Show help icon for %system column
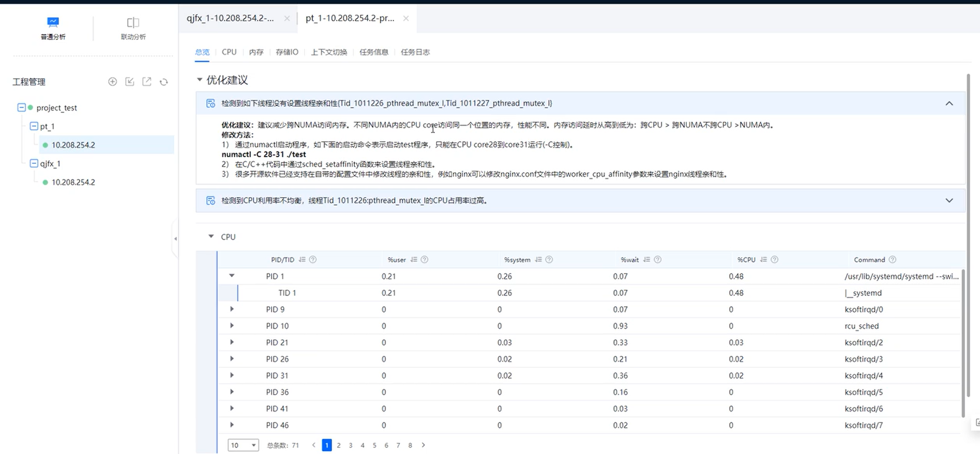 [x=549, y=260]
